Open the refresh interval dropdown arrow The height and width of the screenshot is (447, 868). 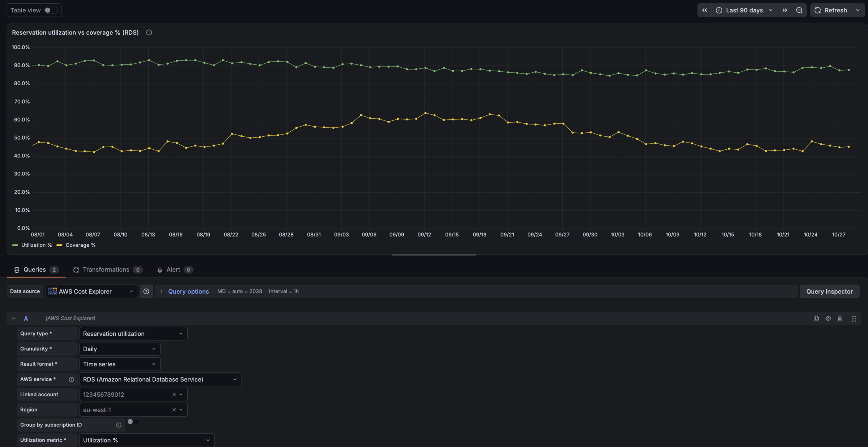858,10
